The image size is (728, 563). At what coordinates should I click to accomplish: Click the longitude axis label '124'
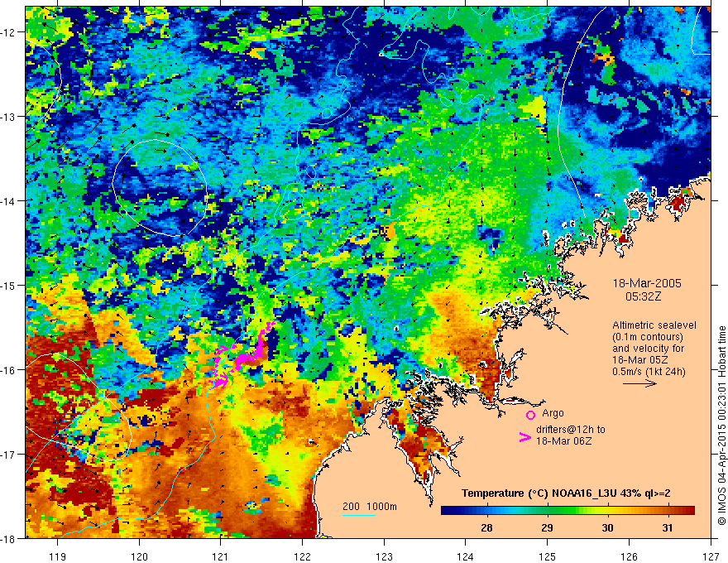tap(466, 556)
